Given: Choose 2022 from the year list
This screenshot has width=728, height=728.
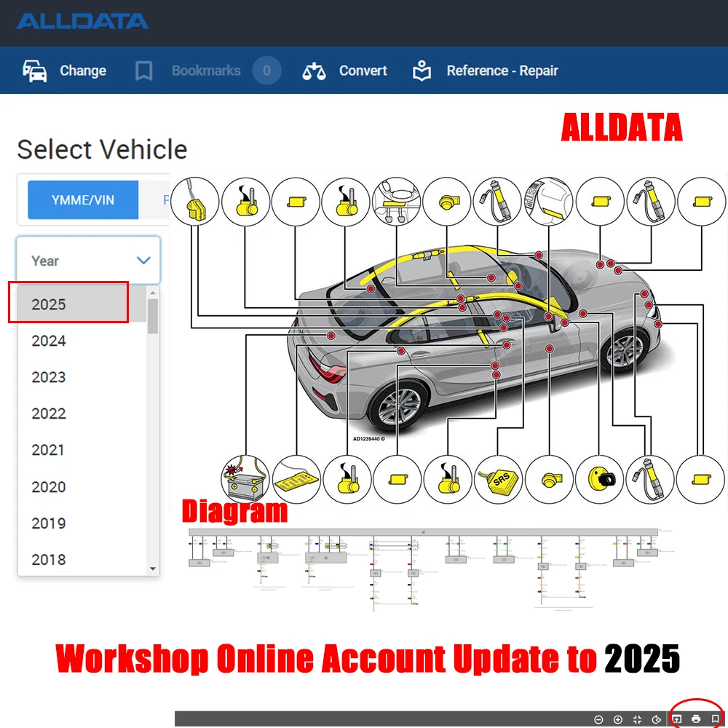Looking at the screenshot, I should point(82,414).
